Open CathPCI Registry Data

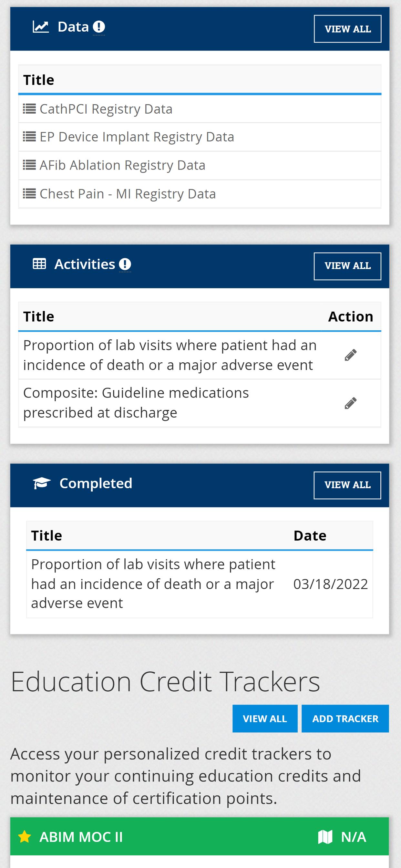106,109
